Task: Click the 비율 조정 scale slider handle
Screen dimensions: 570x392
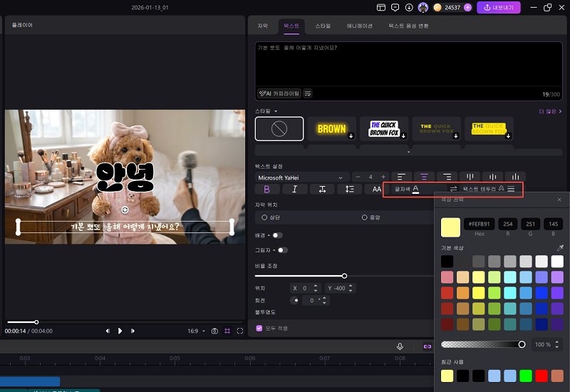Action: click(x=344, y=276)
